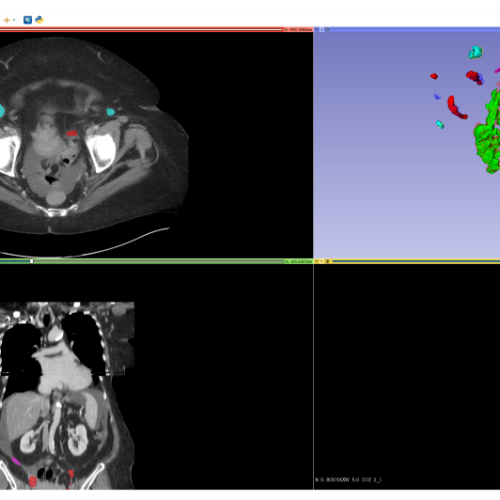Click the yellow sagittal slice offset slider
This screenshot has width=500, height=500.
click(x=416, y=261)
